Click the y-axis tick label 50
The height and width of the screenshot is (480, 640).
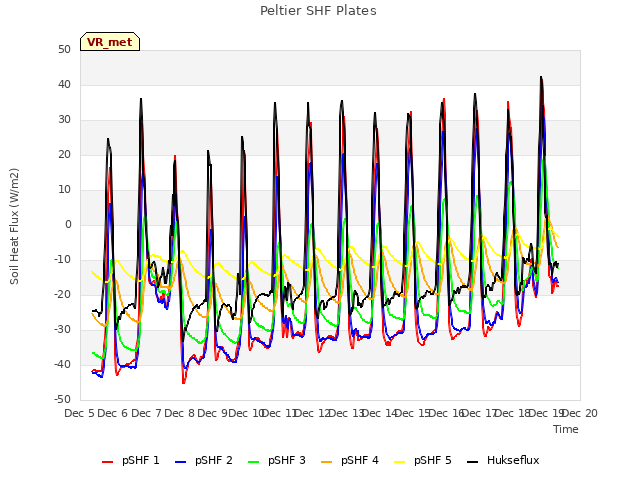[x=64, y=49]
